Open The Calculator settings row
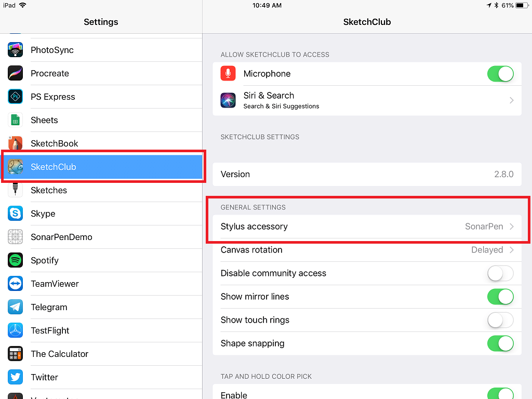This screenshot has width=532, height=399. tap(59, 354)
